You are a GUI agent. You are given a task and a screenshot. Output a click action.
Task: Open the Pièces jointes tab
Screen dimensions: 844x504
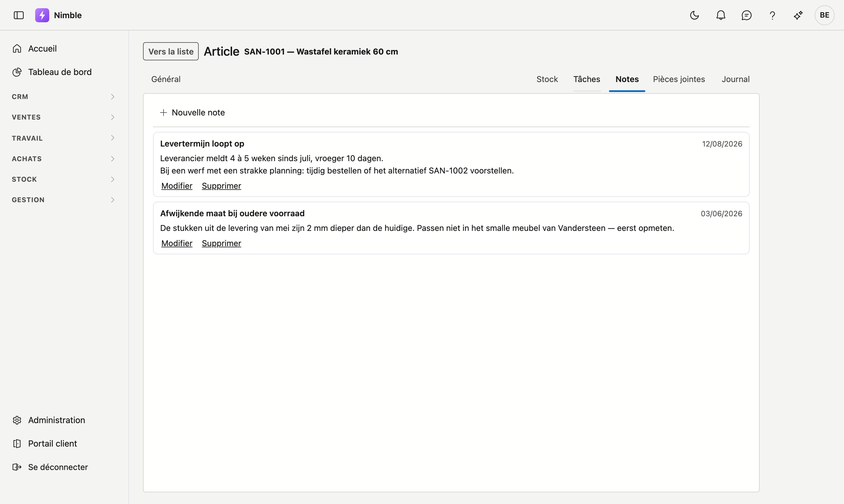(679, 79)
